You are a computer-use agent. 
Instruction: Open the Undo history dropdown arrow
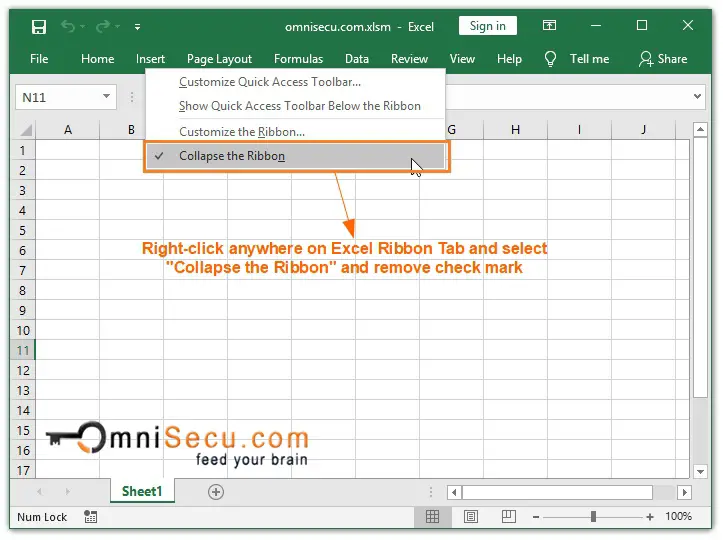[83, 27]
